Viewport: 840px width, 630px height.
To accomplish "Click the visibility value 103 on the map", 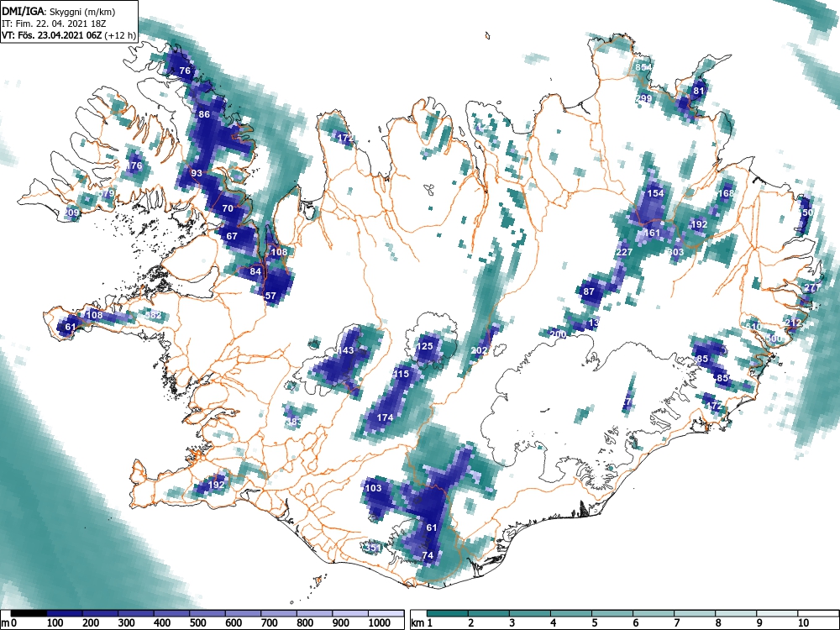I will point(373,488).
